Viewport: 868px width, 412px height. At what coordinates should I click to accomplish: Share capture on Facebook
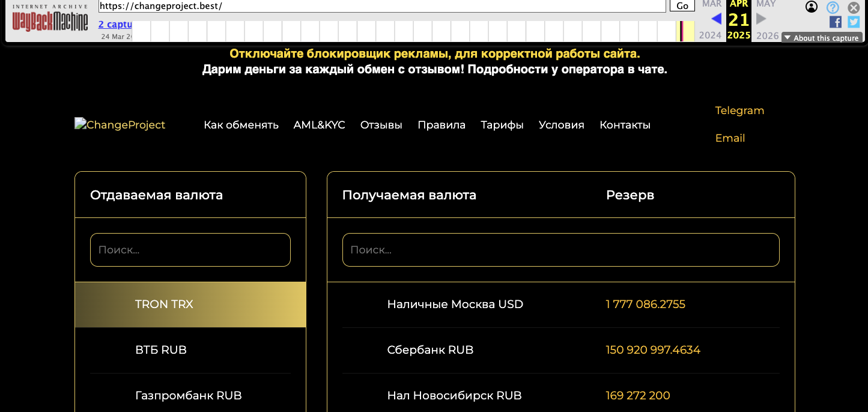[835, 22]
